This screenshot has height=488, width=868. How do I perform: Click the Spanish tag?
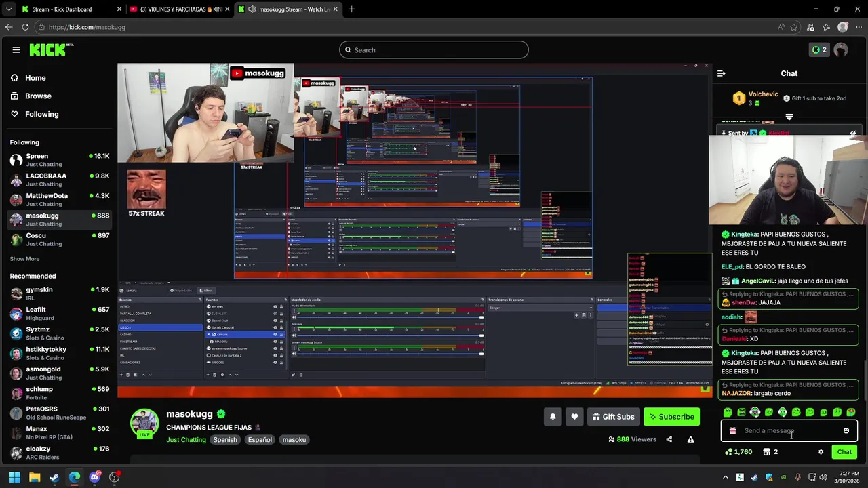[225, 440]
